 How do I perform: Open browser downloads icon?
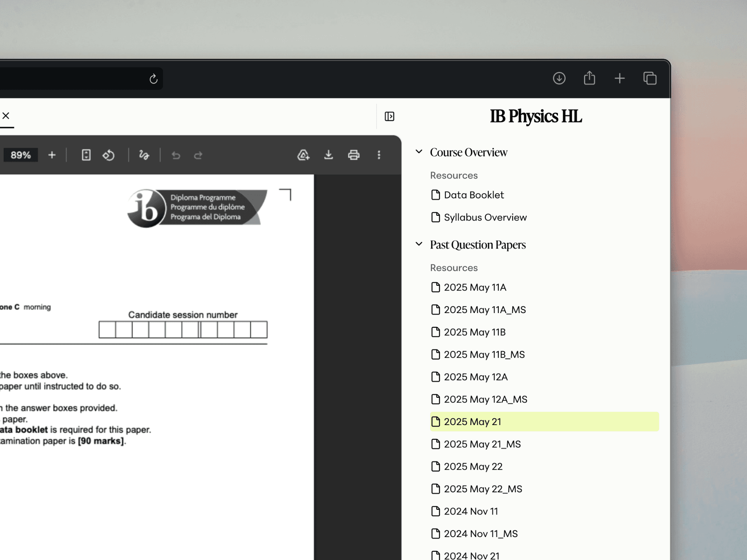[x=559, y=79]
